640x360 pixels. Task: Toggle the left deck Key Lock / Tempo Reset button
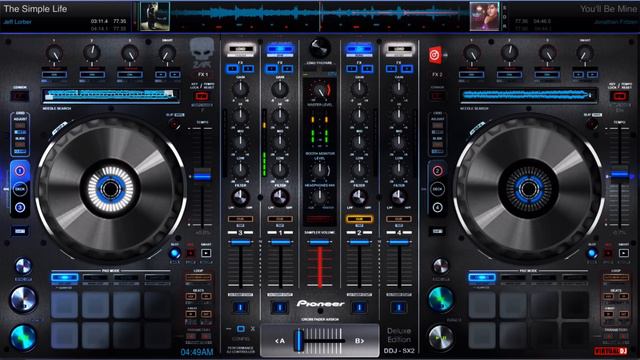[x=201, y=96]
